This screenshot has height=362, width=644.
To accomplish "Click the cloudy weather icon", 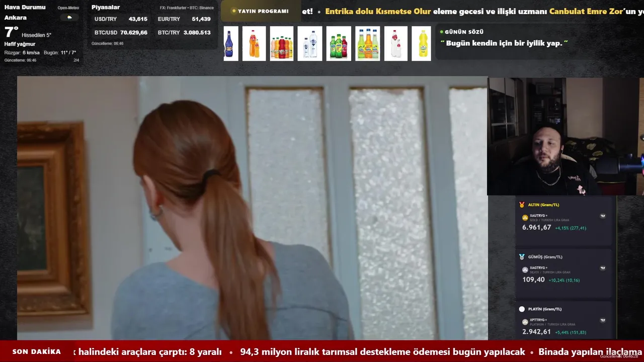I will 69,18.
